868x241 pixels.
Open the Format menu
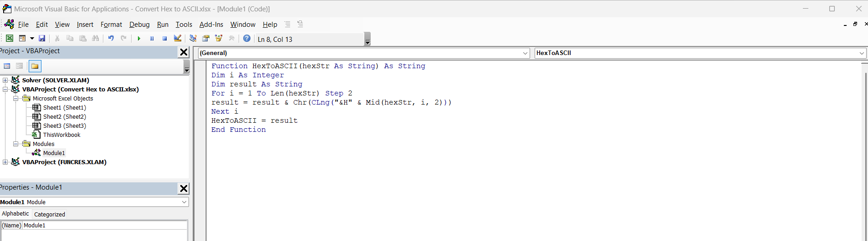(x=111, y=25)
